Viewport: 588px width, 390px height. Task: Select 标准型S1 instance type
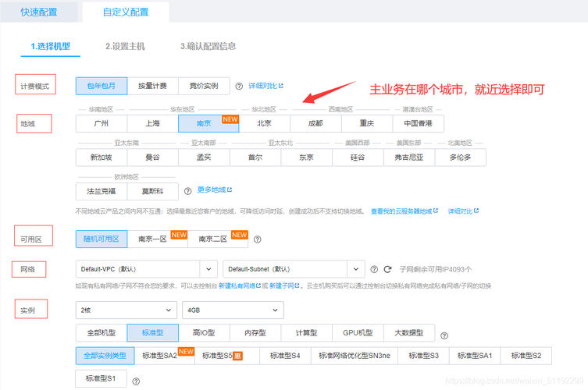point(101,378)
